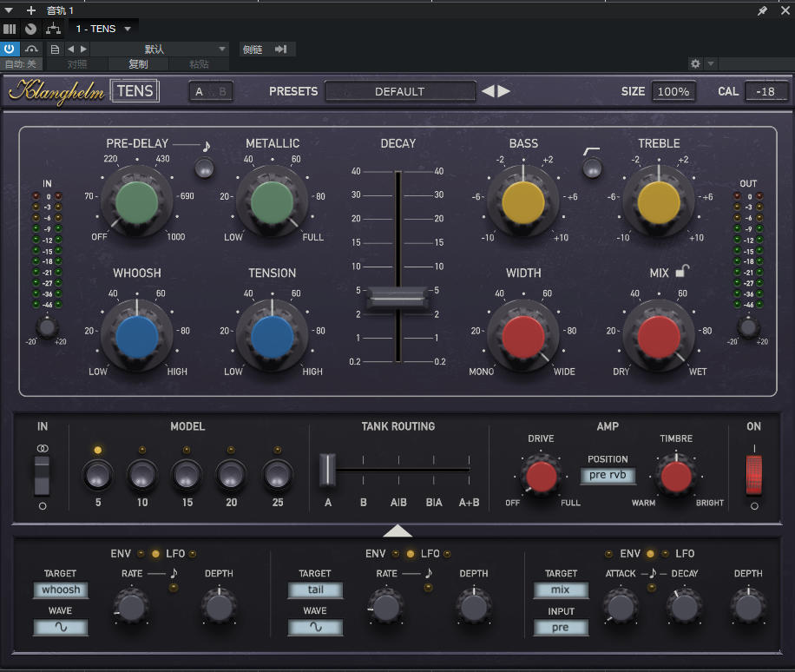Click the red MIX knob
This screenshot has width=795, height=672.
[659, 336]
